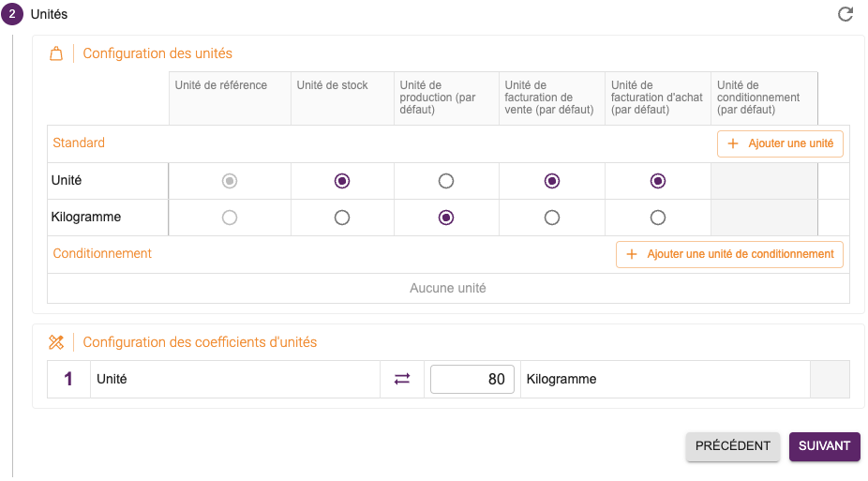Click plus icon for unité de conditionnement
The height and width of the screenshot is (481, 868).
[x=631, y=254]
